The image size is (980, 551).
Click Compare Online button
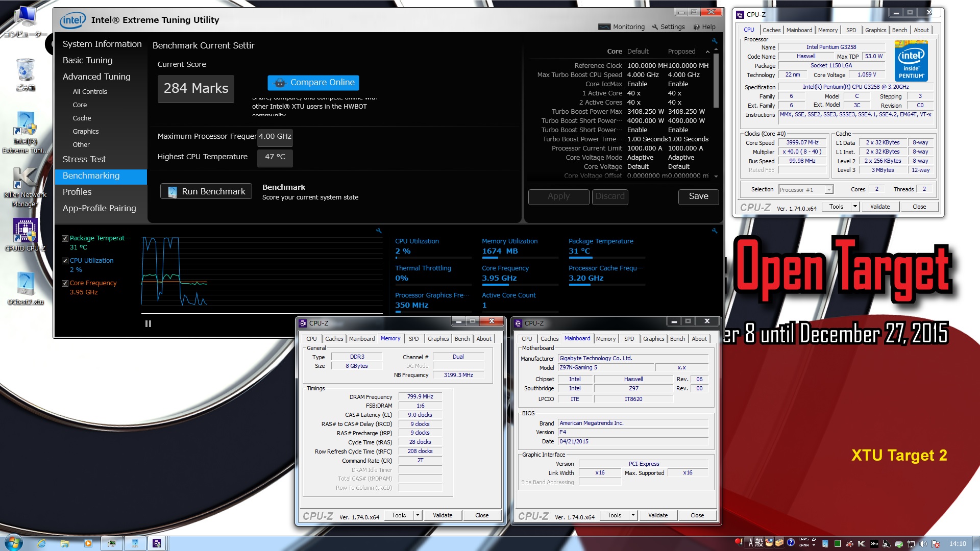click(313, 83)
